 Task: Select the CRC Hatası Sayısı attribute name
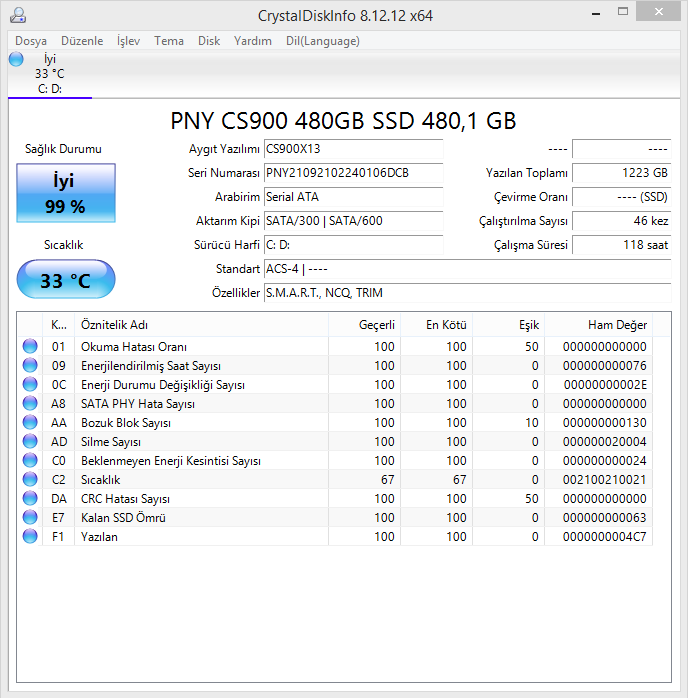click(125, 499)
